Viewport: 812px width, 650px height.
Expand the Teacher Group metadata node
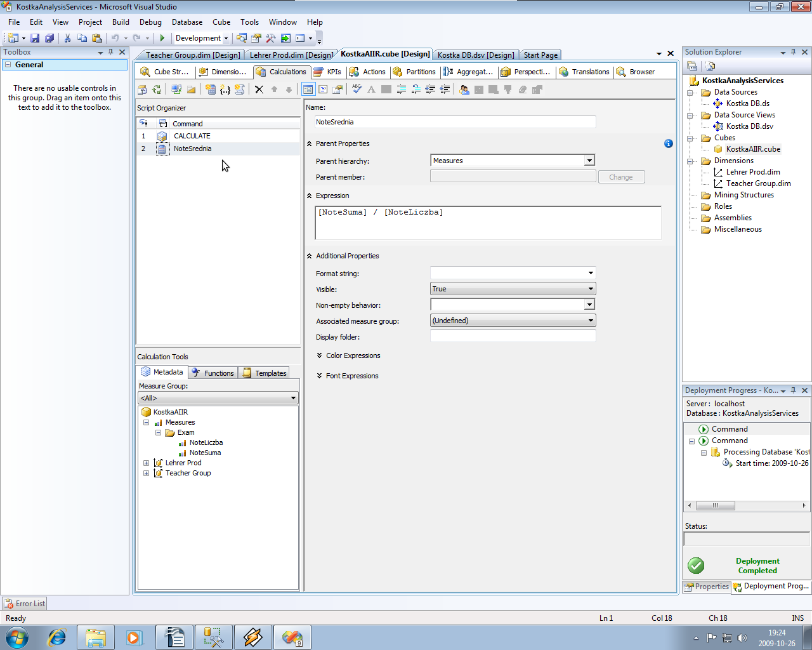[146, 473]
